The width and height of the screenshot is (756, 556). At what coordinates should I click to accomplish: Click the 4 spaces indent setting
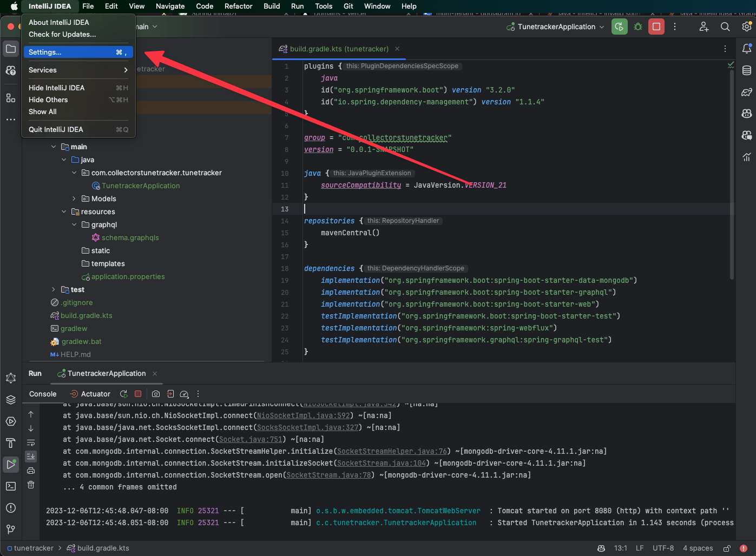tap(698, 548)
